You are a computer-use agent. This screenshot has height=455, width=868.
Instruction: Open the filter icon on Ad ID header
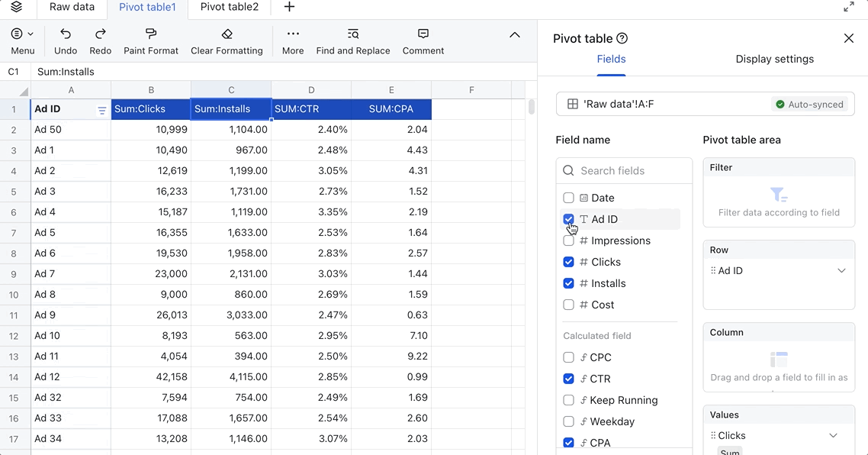click(101, 110)
